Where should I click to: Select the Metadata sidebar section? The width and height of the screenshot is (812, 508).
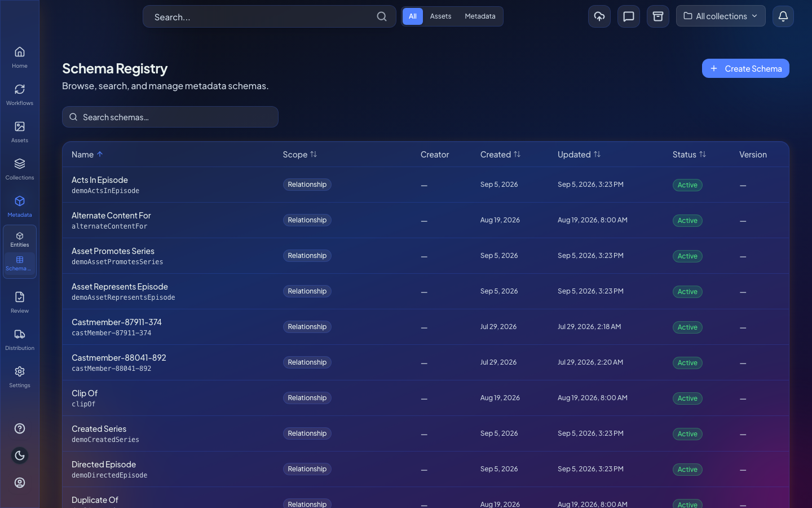tap(20, 207)
